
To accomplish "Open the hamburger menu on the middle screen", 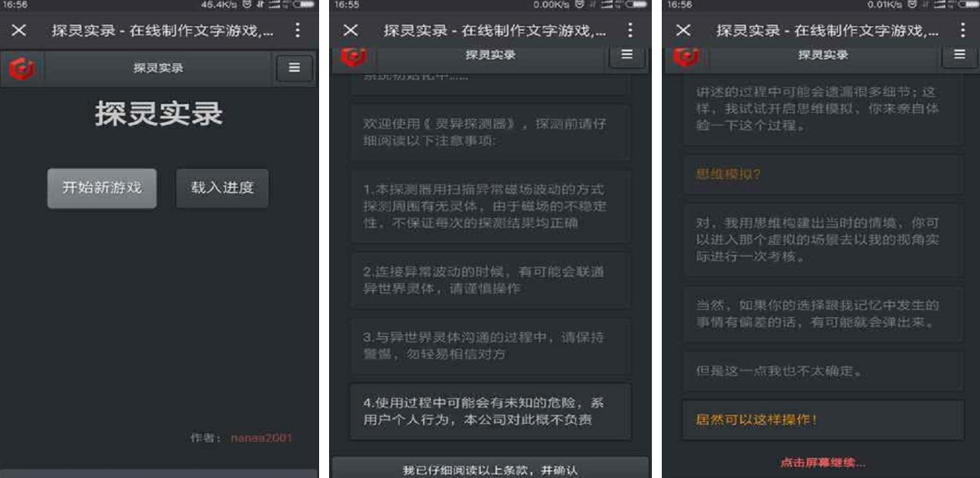I will point(627,55).
